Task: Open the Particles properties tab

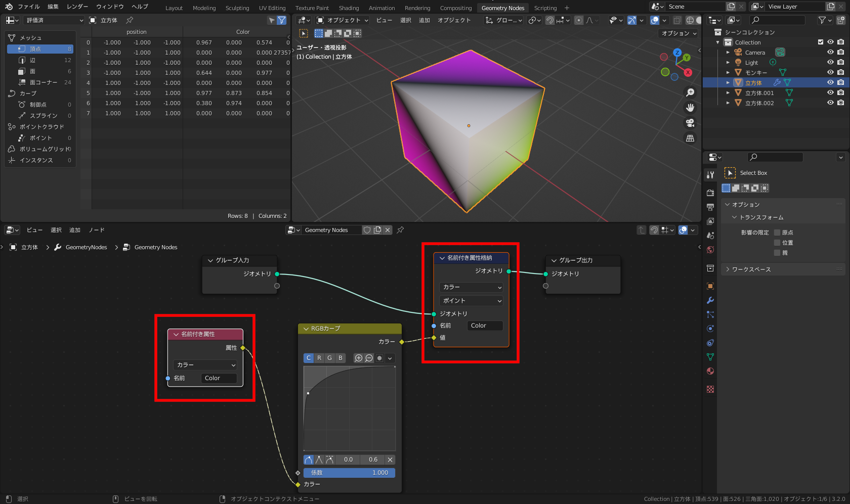Action: click(710, 314)
